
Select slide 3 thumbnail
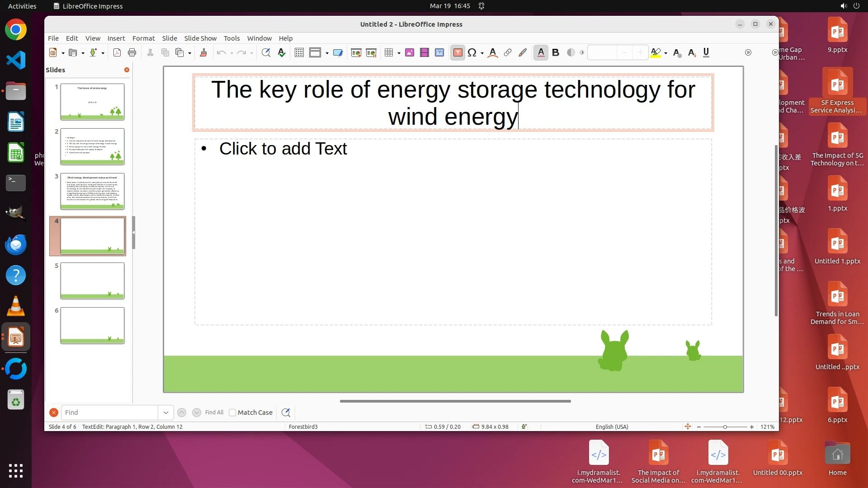tap(92, 191)
